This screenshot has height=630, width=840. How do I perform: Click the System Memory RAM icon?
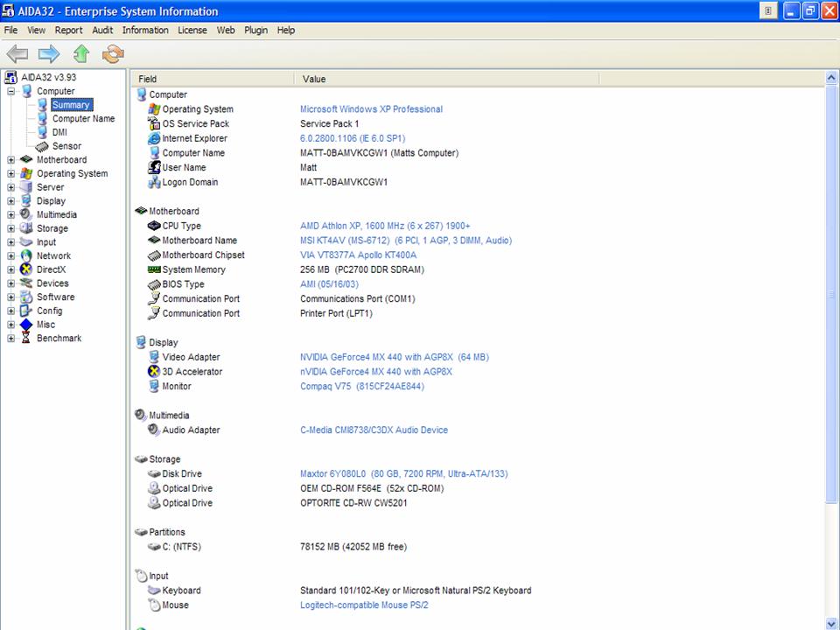tap(154, 269)
